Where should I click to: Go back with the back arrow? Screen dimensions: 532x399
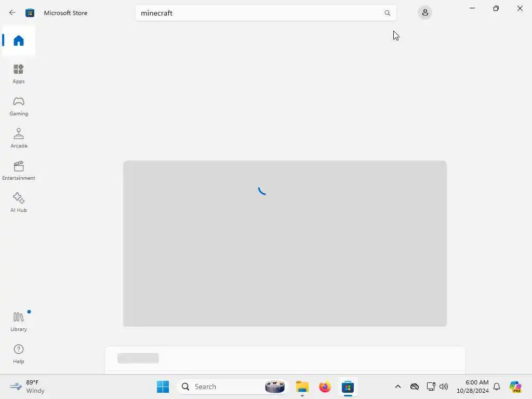(12, 13)
